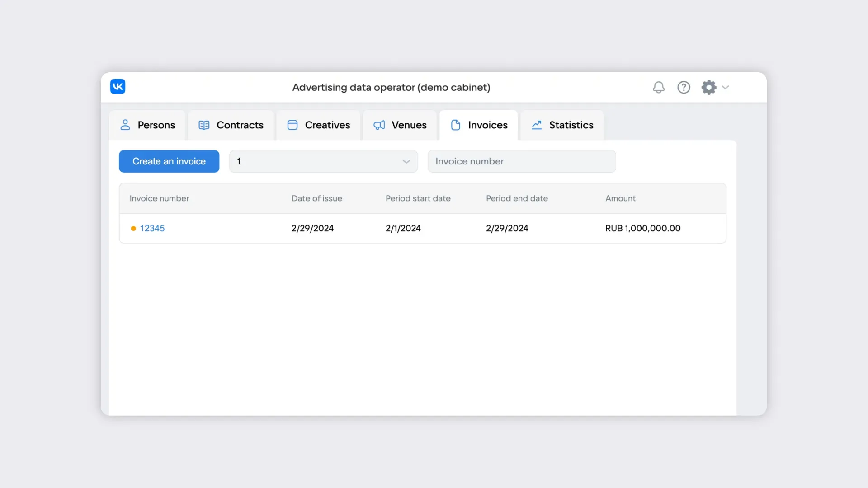Open notifications bell icon
The width and height of the screenshot is (868, 488).
[659, 87]
